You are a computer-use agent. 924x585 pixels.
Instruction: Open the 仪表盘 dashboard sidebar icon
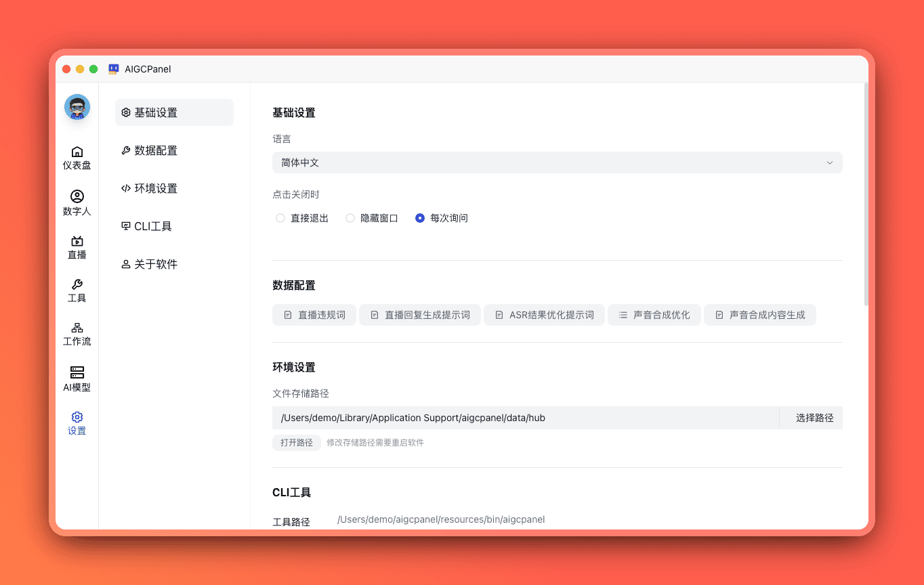77,158
